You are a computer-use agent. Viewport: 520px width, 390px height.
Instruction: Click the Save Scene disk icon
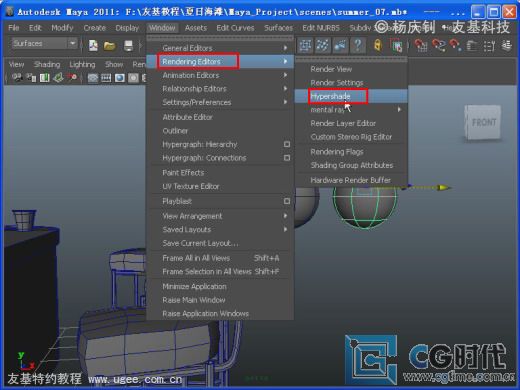point(128,46)
